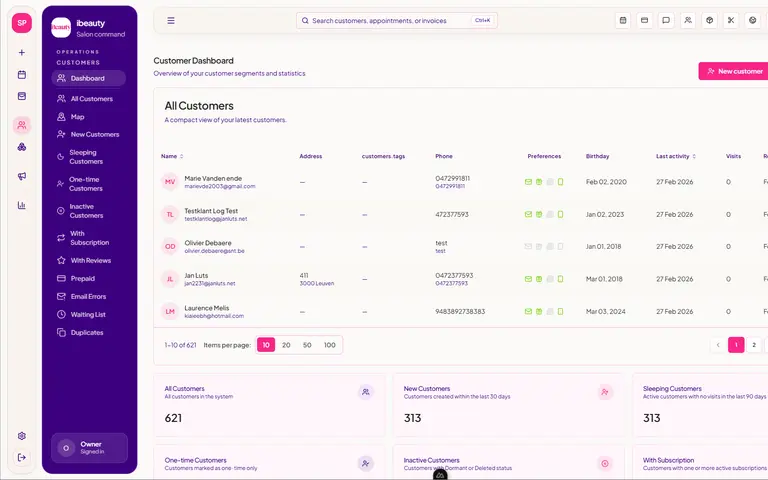Open the Marie Vanden ende customer row
Viewport: 768px width, 480px height.
coord(461,182)
